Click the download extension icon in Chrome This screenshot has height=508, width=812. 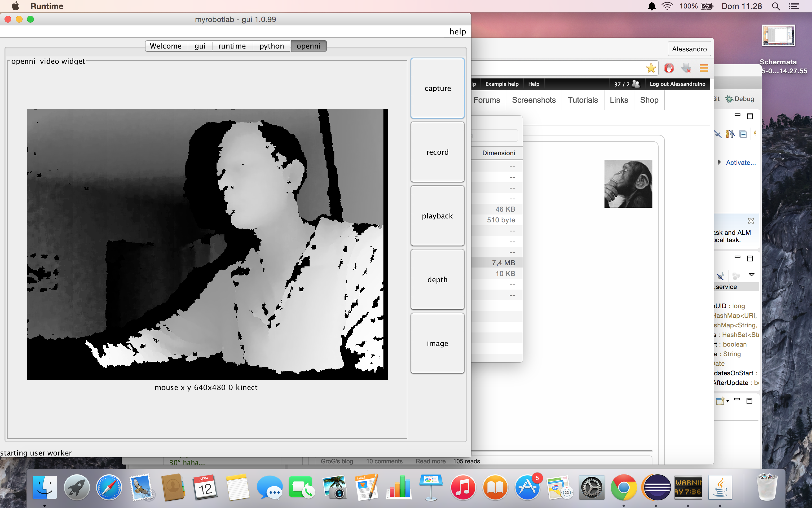click(686, 68)
